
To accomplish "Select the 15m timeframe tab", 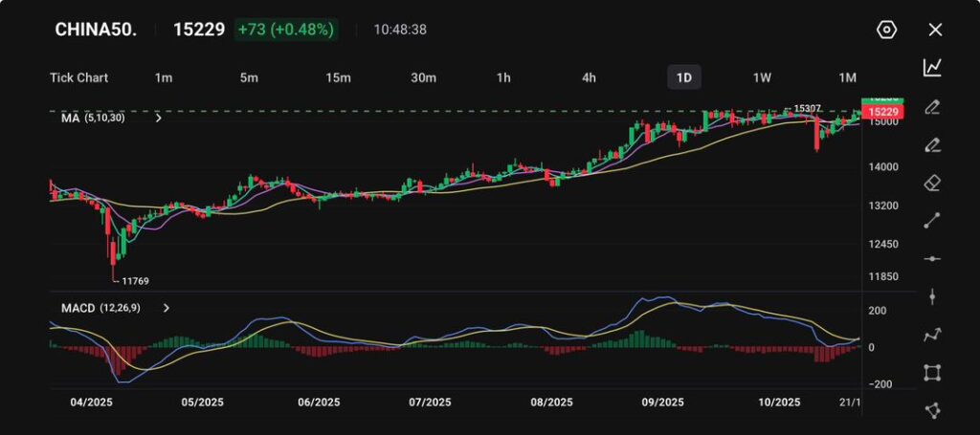I will tap(337, 77).
